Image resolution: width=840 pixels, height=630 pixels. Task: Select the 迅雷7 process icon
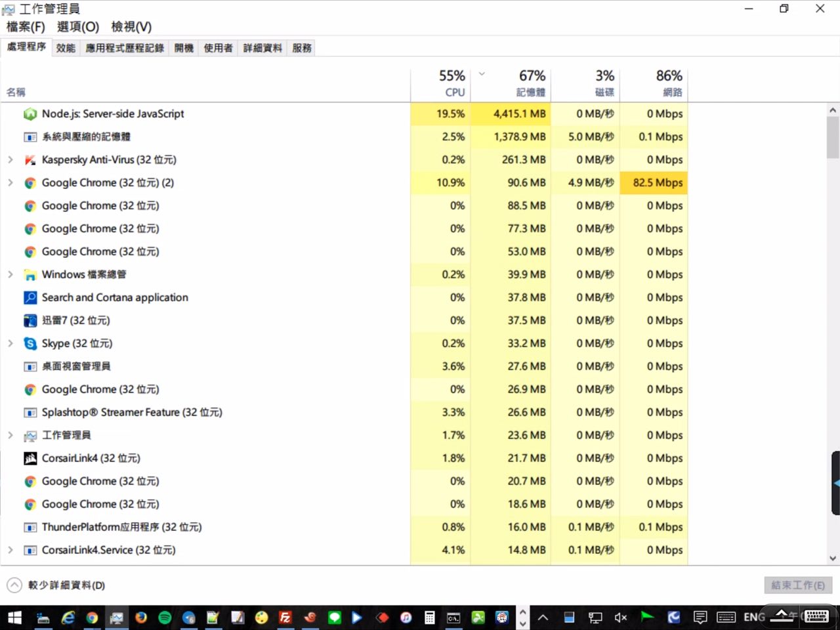point(30,321)
